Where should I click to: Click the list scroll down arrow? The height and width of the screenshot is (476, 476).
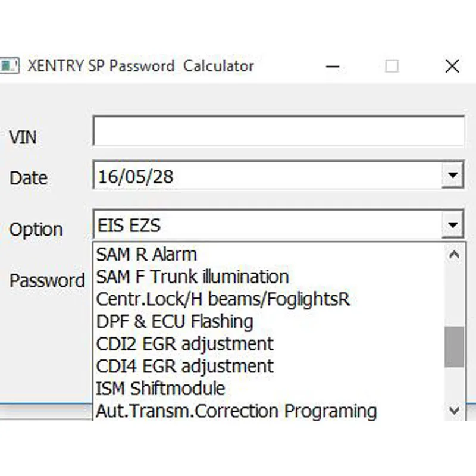point(454,411)
